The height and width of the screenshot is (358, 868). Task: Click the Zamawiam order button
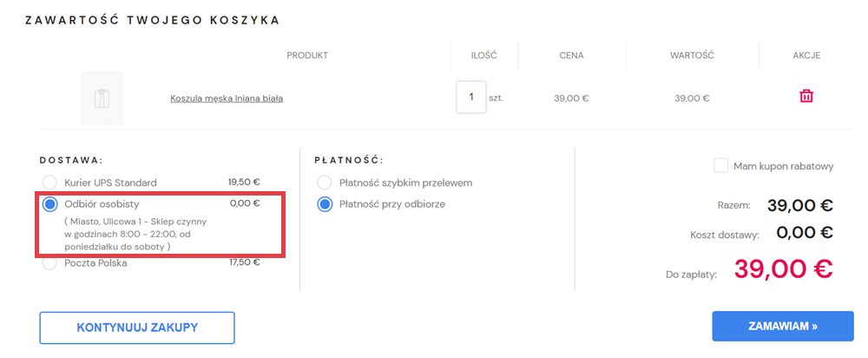(x=782, y=327)
